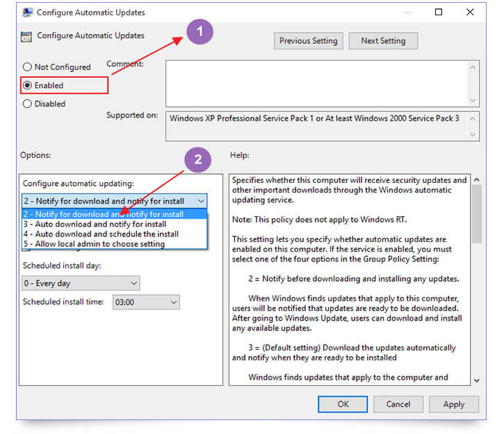Close the Configure Automatic Updates window
The image size is (504, 434).
tap(470, 13)
